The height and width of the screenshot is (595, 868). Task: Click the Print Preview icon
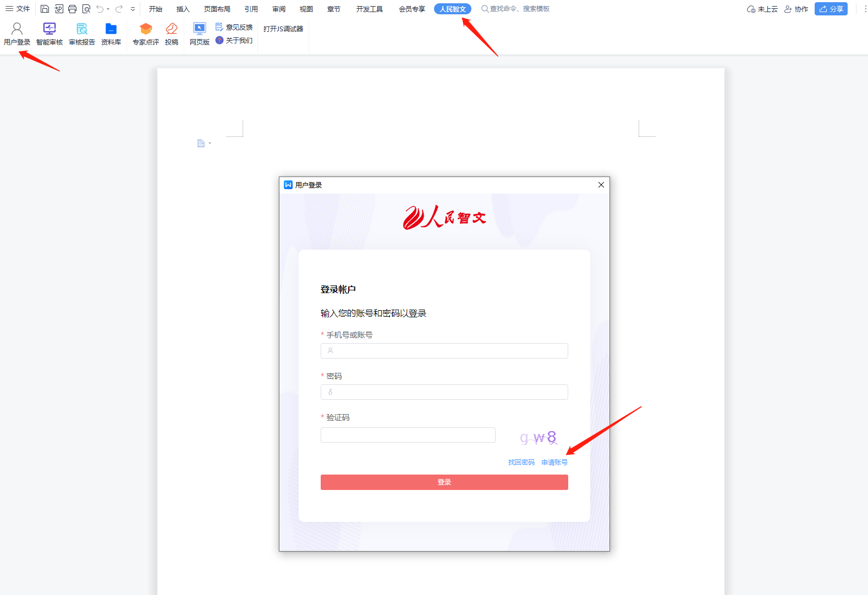click(x=86, y=9)
